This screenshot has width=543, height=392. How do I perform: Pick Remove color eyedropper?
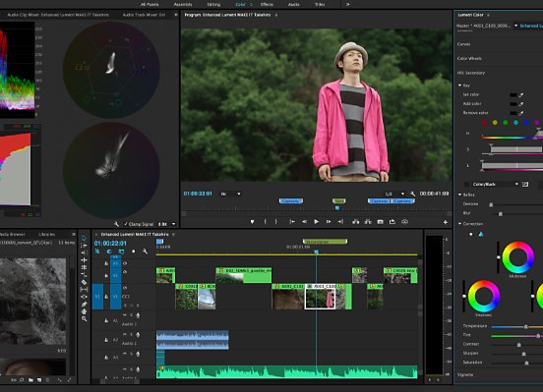click(x=521, y=113)
